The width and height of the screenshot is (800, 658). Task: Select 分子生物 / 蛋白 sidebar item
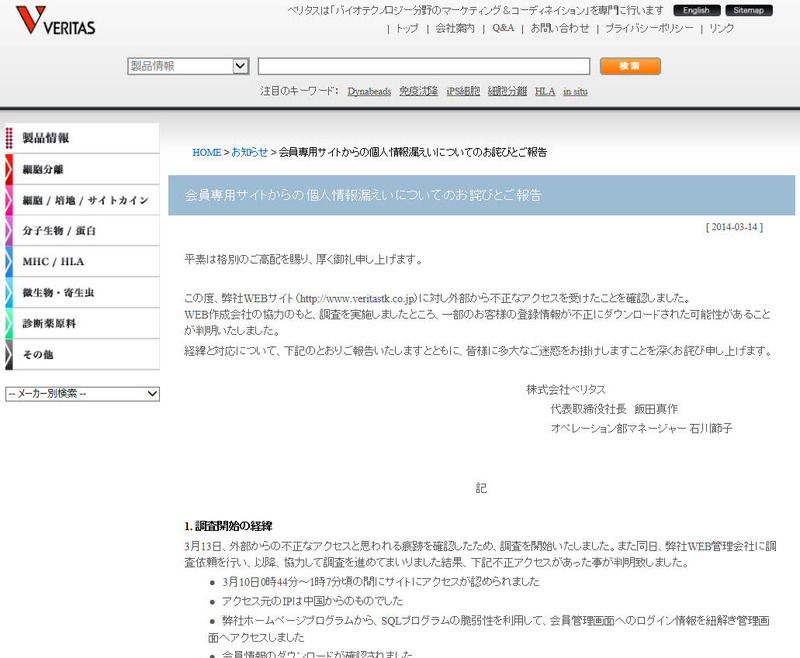pyautogui.click(x=82, y=231)
